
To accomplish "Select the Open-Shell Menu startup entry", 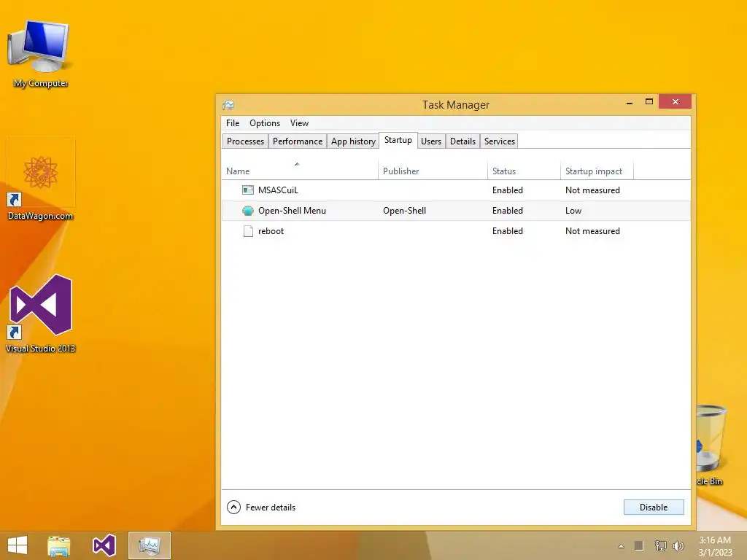I will (x=456, y=211).
